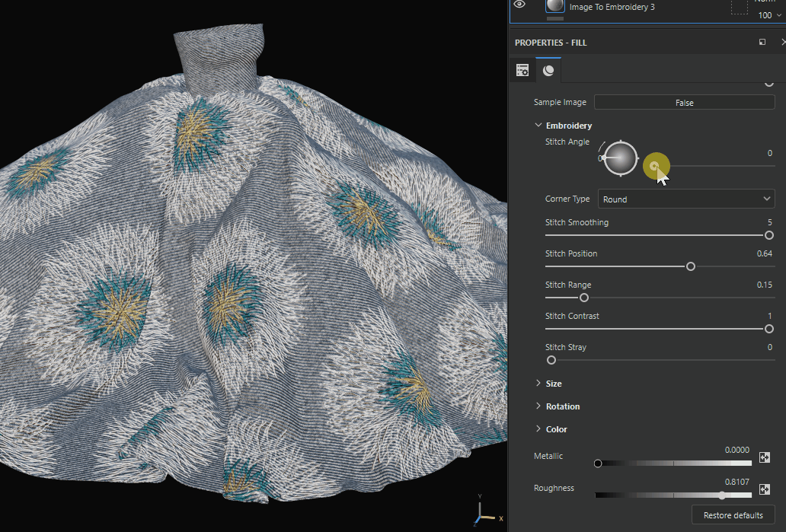Screen dimensions: 786x532
Task: Click the Metallic gradient slider
Action: 673,464
